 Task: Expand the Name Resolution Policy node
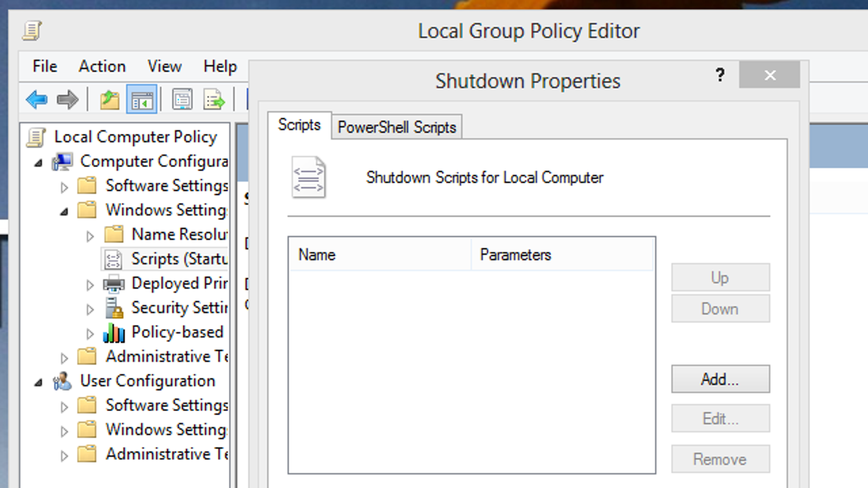coord(90,236)
